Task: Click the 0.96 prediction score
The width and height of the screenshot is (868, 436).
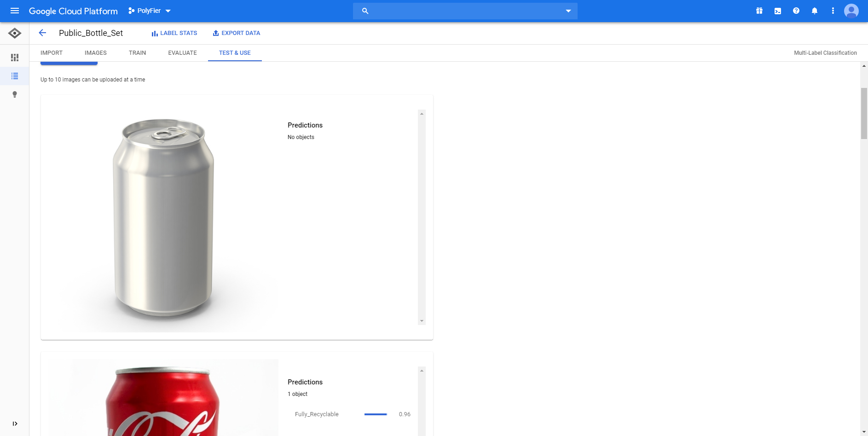Action: point(405,414)
